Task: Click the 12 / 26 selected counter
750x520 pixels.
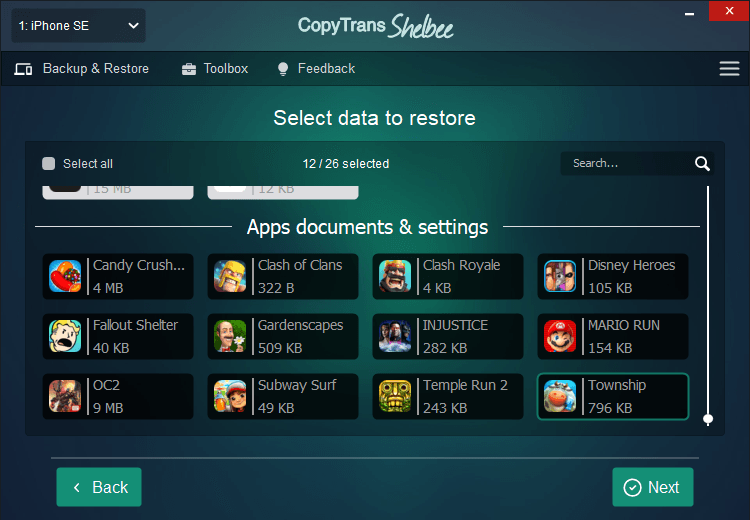Action: tap(346, 164)
